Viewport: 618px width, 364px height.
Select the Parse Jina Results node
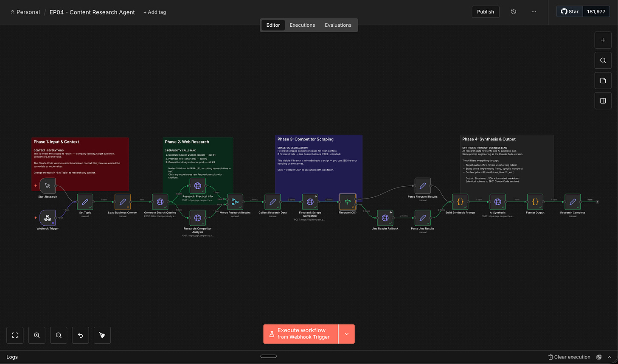[422, 218]
